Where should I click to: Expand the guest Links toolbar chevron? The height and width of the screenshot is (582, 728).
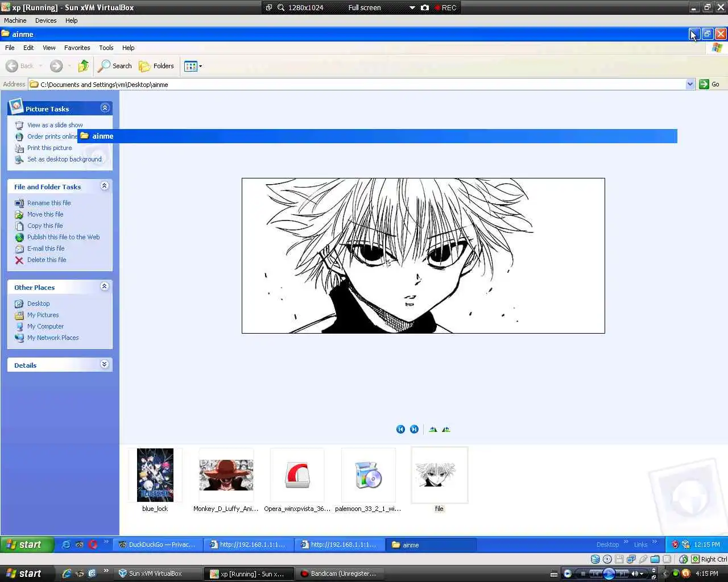(655, 542)
